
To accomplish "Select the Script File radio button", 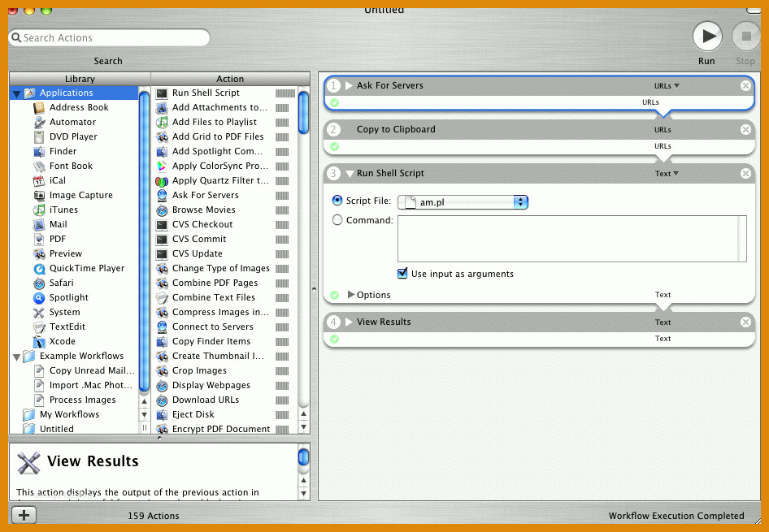I will [337, 201].
